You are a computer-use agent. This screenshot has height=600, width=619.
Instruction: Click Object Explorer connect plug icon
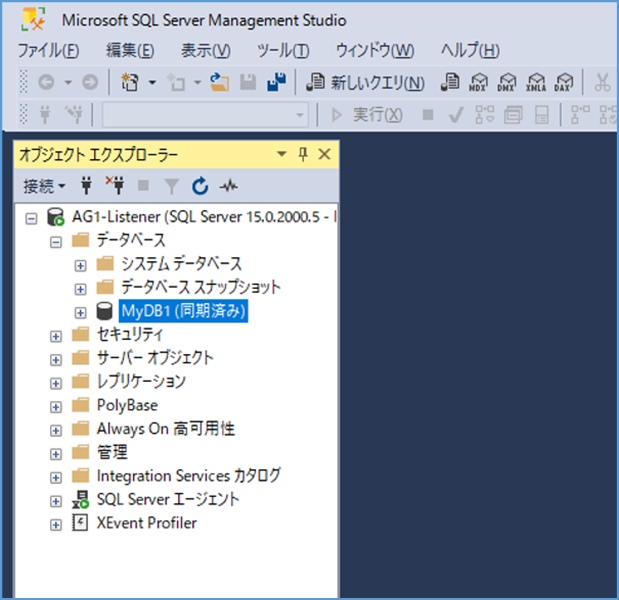tap(86, 186)
